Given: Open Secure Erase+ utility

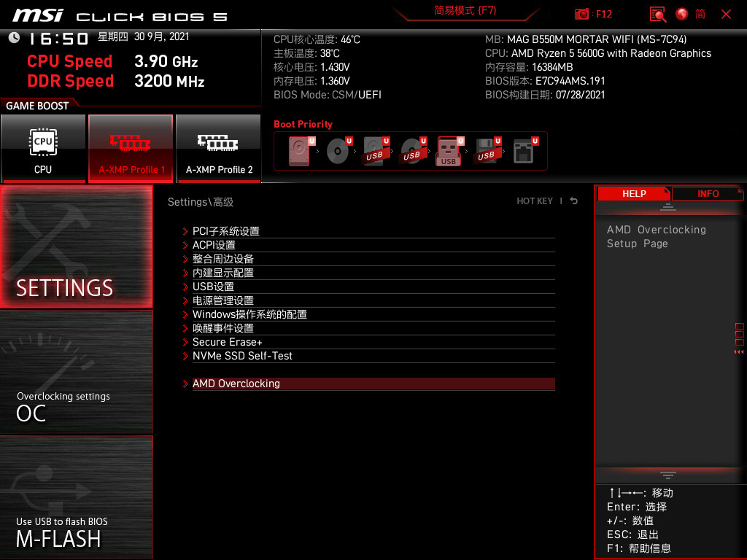Looking at the screenshot, I should [228, 342].
